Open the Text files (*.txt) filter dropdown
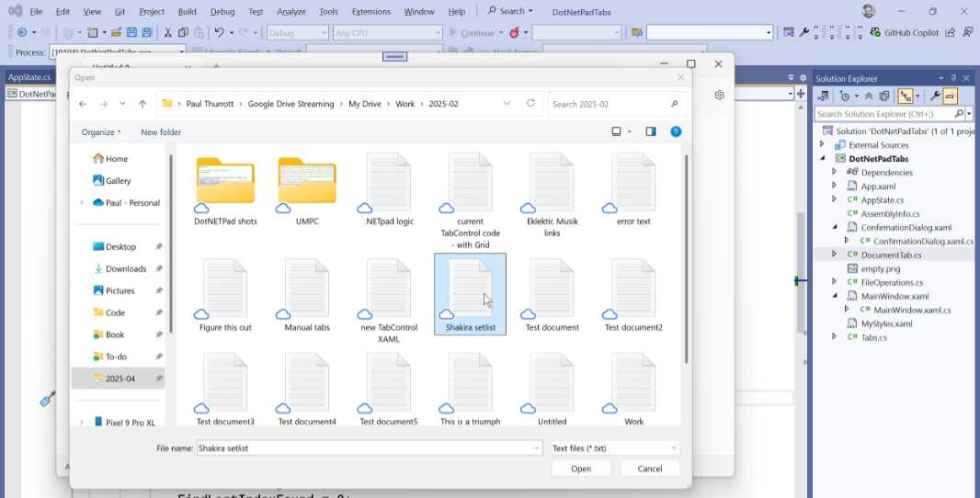This screenshot has width=980, height=498. [615, 448]
